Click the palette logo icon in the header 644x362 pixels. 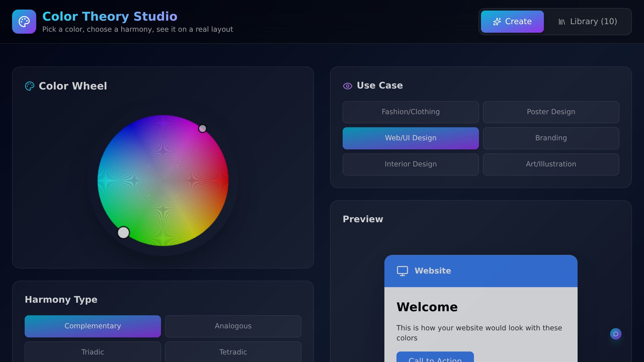(x=24, y=22)
